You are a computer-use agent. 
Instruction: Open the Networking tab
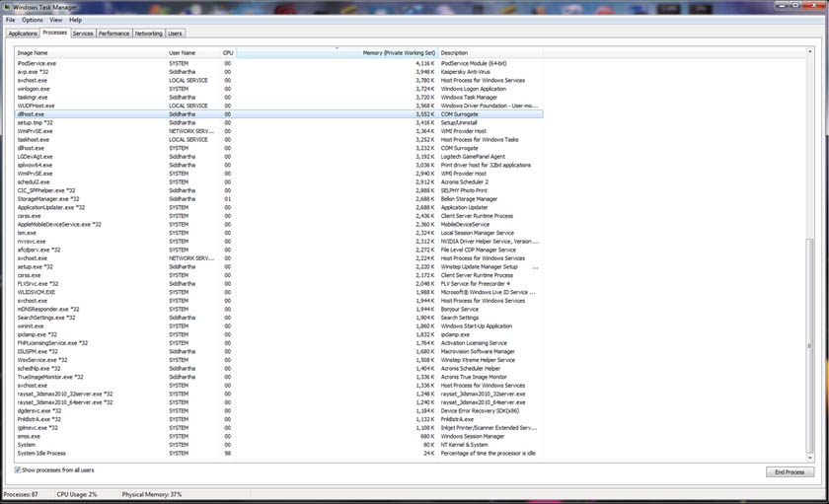(x=148, y=34)
